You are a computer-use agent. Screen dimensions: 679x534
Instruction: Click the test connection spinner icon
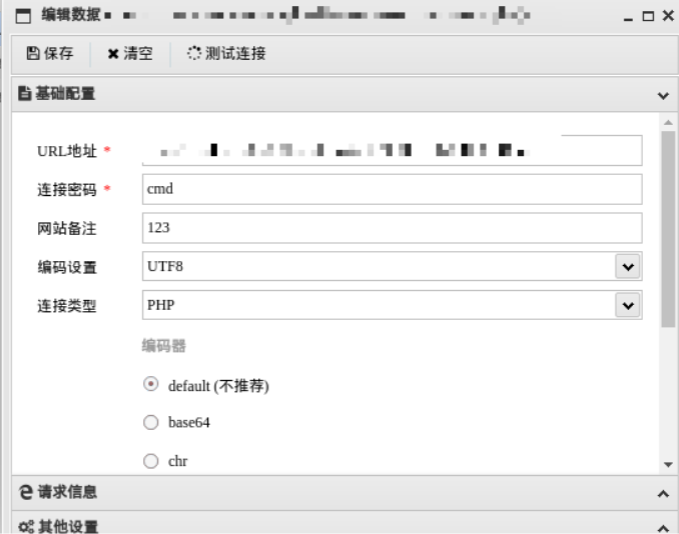coord(195,53)
